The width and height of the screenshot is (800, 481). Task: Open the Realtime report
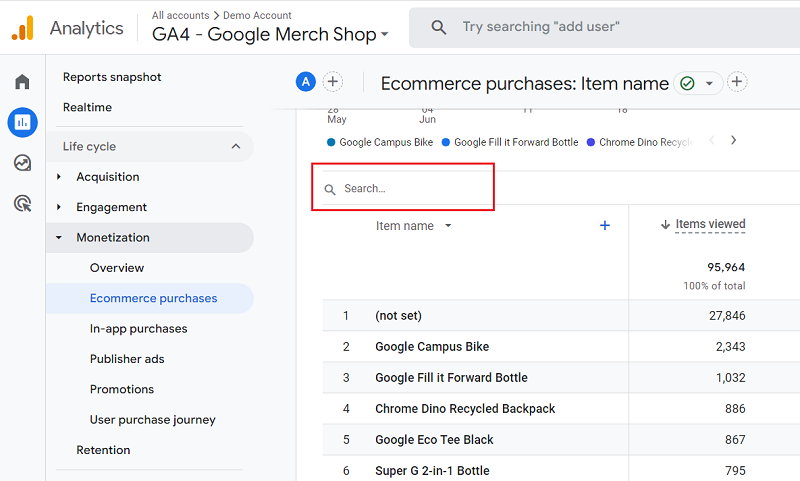point(87,107)
